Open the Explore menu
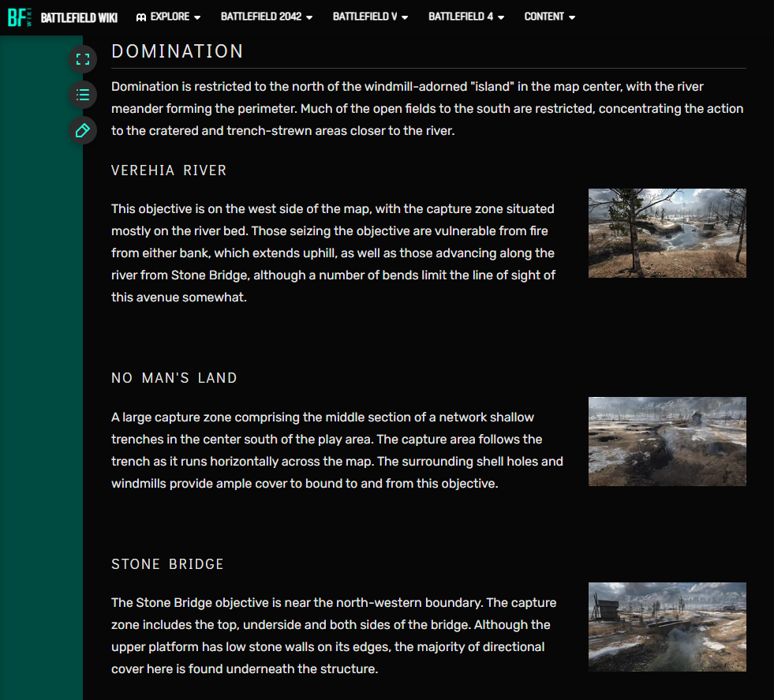774x700 pixels. point(168,17)
